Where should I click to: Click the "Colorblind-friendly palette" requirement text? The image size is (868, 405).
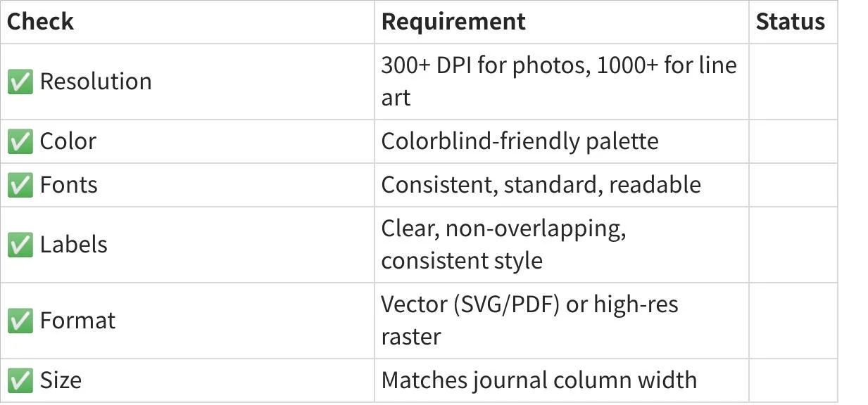(x=520, y=141)
